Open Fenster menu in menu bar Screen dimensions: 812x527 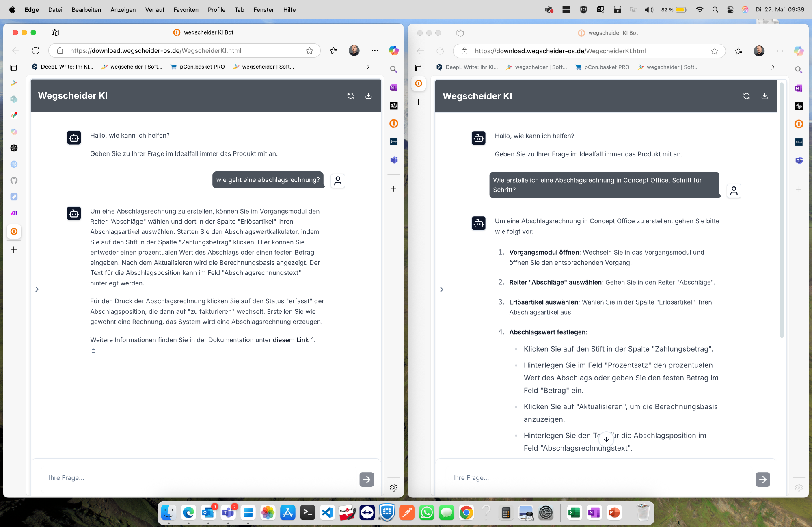click(x=263, y=10)
